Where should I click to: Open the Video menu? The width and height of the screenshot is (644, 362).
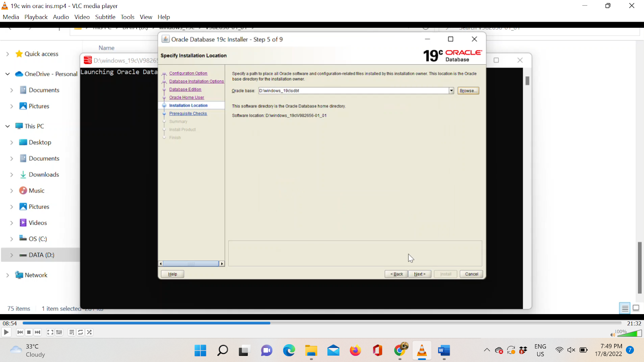pyautogui.click(x=82, y=17)
